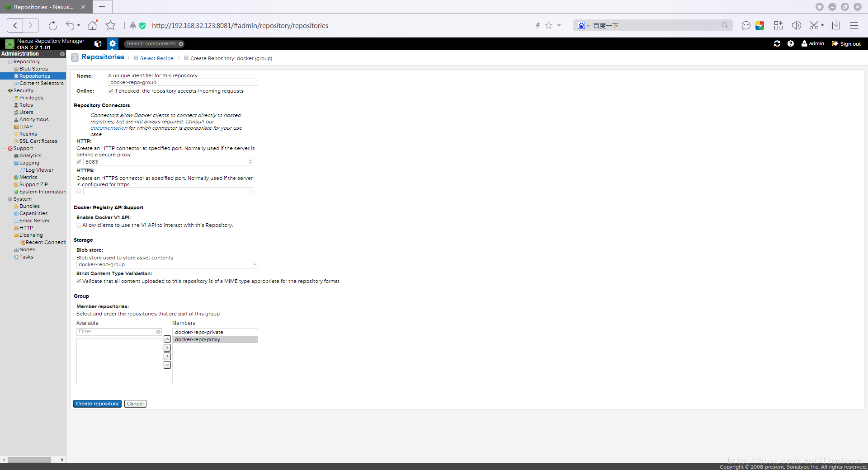The width and height of the screenshot is (868, 470).
Task: Open SSL Certificates in sidebar
Action: (38, 141)
